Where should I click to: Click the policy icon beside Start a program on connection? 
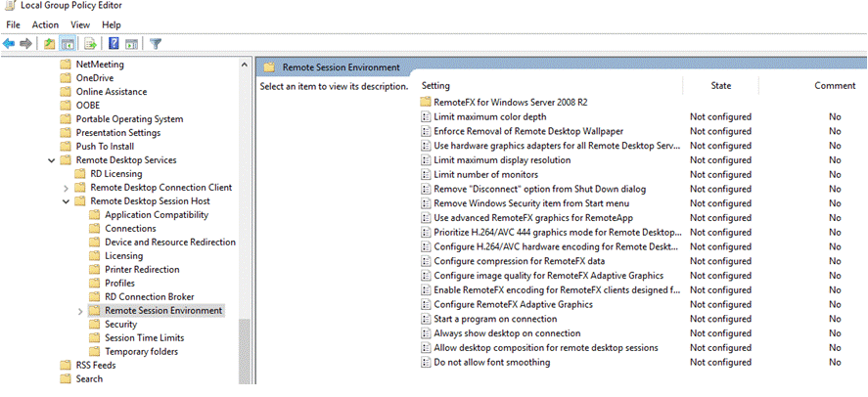[425, 319]
